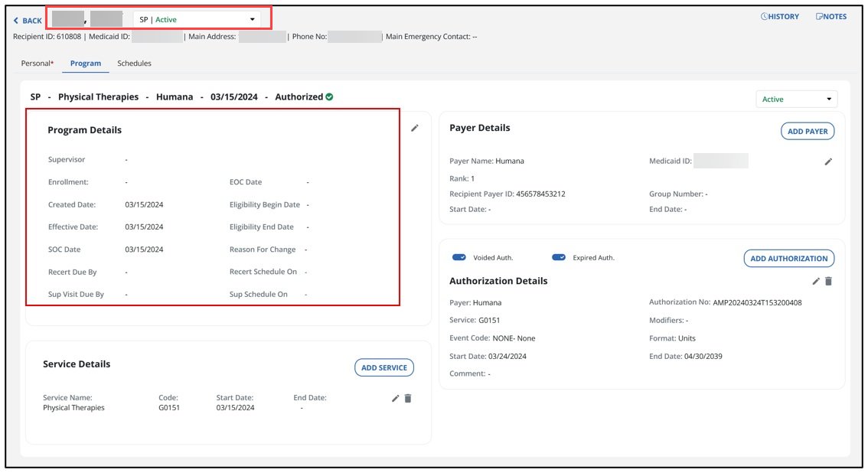Expand the recipient status selector at the top
The height and width of the screenshot is (473, 868).
[x=252, y=20]
